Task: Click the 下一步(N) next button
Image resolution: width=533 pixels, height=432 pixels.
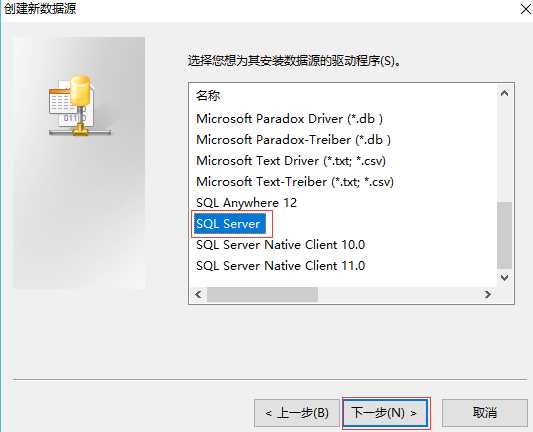Action: pos(385,413)
